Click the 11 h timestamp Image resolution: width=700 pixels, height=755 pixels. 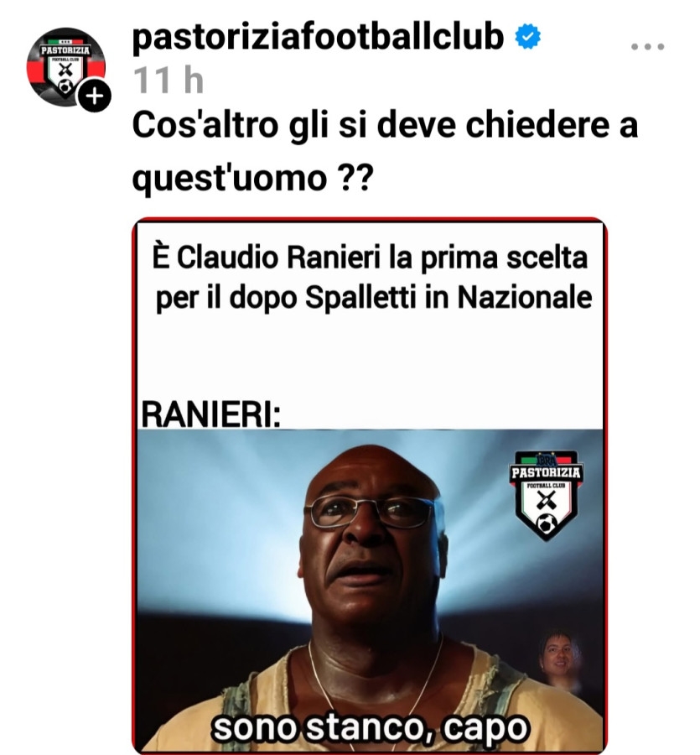point(169,80)
